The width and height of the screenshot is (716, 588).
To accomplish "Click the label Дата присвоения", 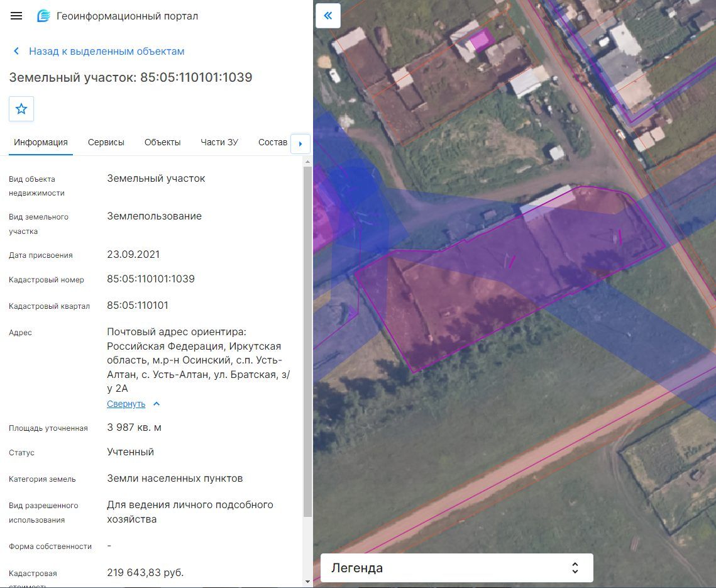I will 41,255.
